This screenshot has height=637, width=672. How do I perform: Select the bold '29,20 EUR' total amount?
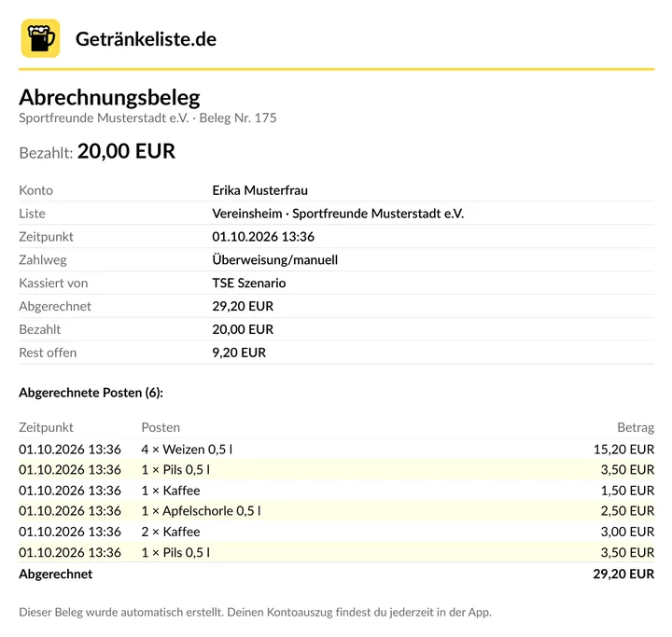tap(623, 574)
